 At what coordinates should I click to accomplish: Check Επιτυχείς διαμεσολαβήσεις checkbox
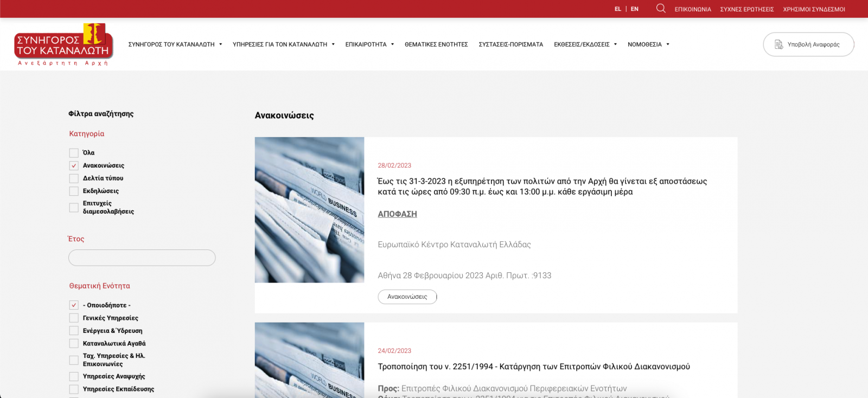74,208
